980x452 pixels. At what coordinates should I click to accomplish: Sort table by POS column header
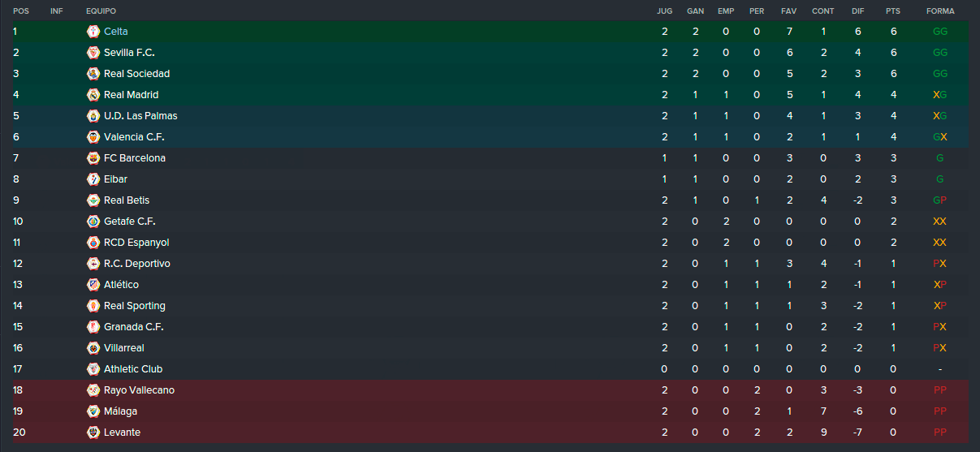[20, 11]
